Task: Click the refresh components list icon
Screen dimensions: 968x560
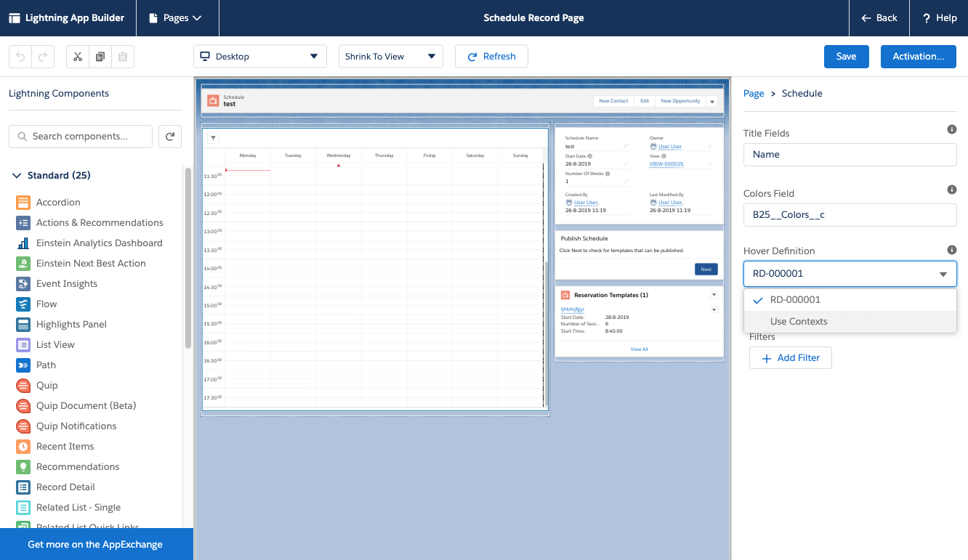Action: coord(169,137)
